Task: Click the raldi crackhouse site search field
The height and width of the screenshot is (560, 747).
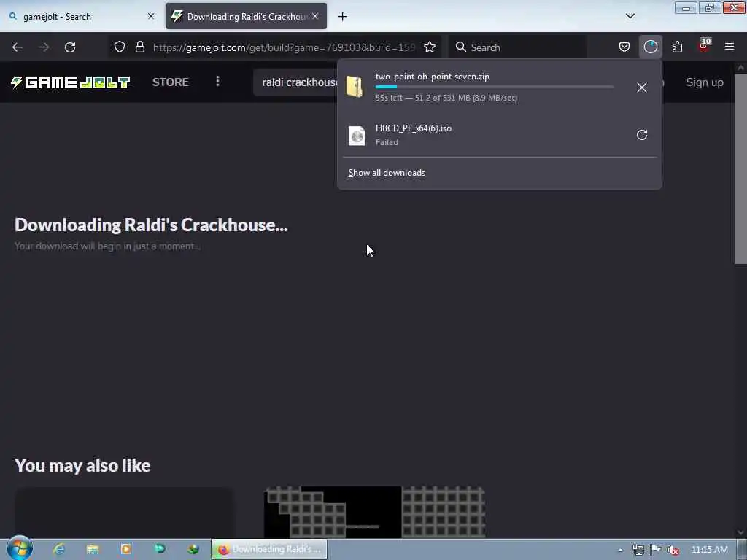Action: point(295,82)
